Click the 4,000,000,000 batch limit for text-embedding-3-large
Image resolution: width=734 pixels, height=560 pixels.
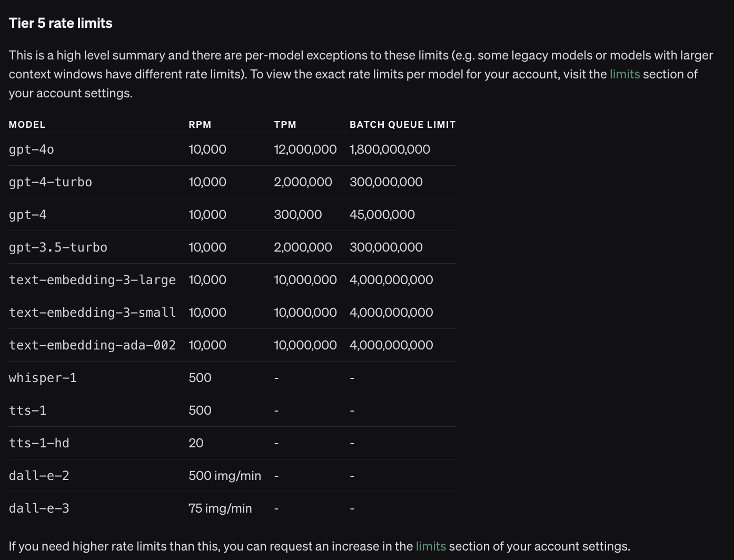391,280
